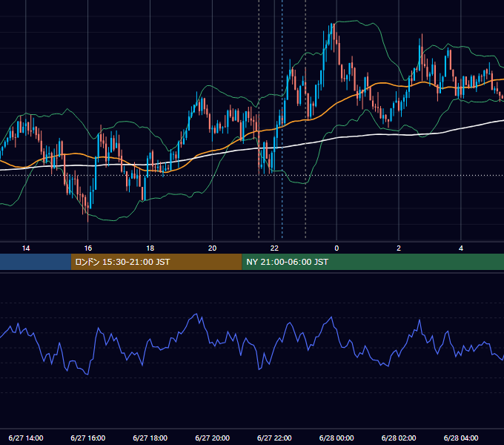The height and width of the screenshot is (445, 504).
Task: Click the 6/27 18:00 date label
Action: pyautogui.click(x=150, y=438)
